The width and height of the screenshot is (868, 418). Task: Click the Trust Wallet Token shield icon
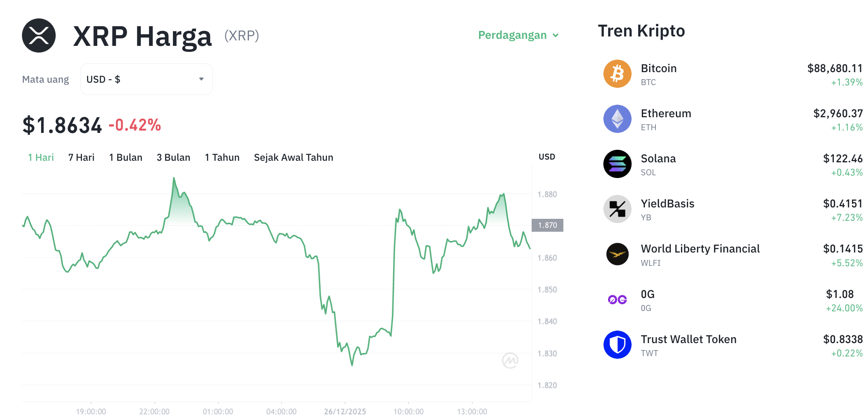[617, 344]
